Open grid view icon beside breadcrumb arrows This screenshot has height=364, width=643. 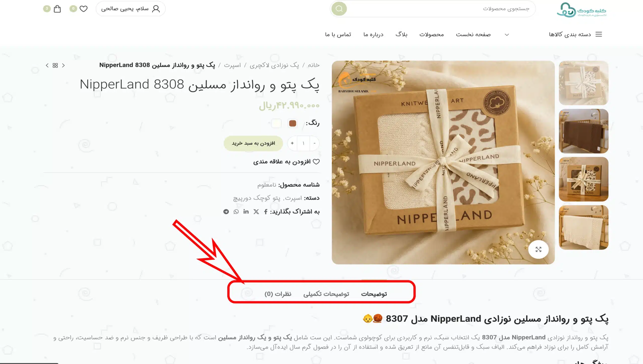pyautogui.click(x=55, y=65)
